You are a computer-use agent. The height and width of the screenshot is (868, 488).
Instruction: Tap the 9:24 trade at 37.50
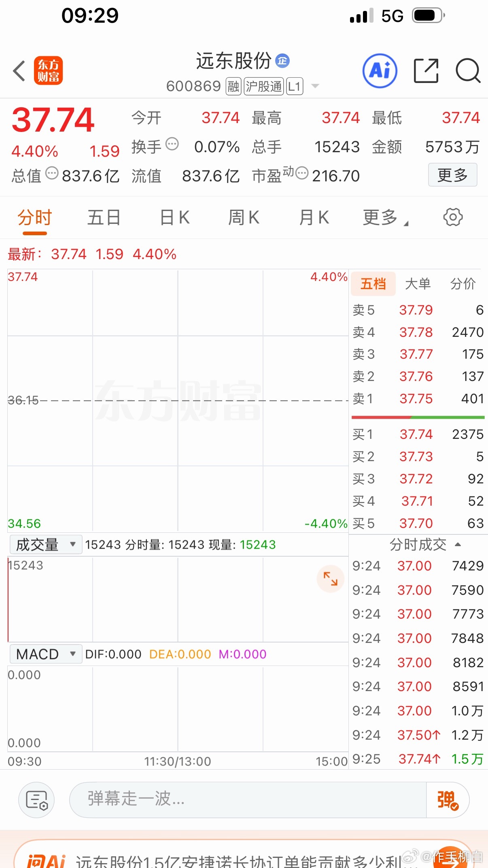coord(418,735)
